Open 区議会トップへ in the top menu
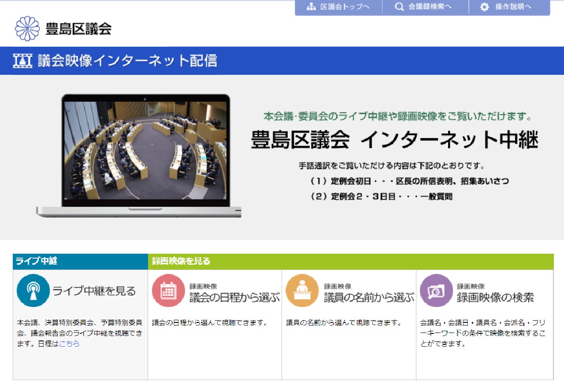The image size is (564, 392). (345, 7)
